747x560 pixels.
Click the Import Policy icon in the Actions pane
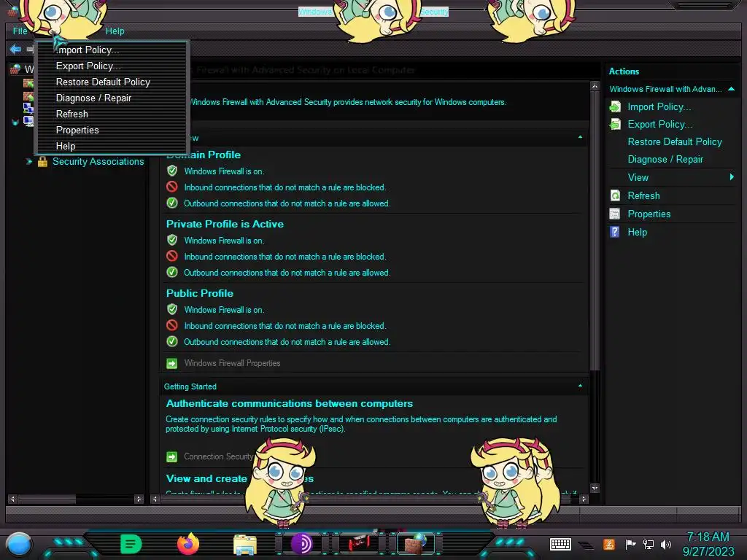click(615, 106)
